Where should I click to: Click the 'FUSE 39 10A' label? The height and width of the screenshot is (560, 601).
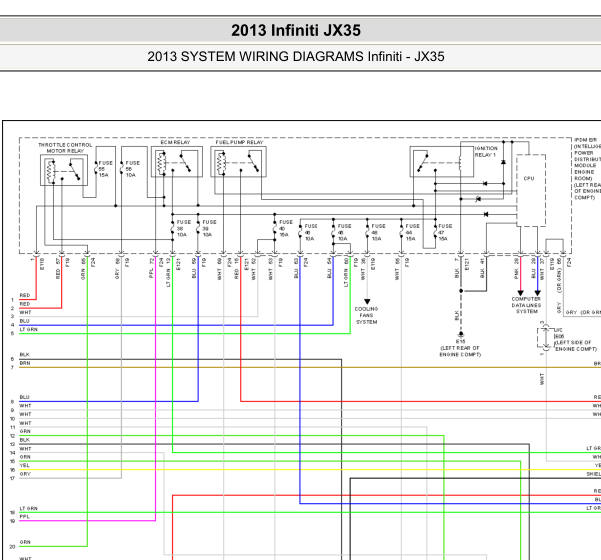[209, 228]
